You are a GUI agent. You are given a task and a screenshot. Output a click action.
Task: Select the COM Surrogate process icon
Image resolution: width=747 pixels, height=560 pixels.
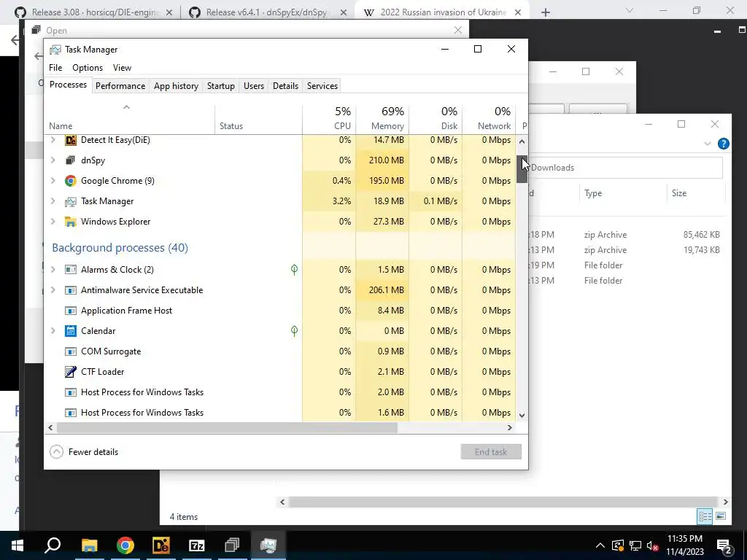71,351
